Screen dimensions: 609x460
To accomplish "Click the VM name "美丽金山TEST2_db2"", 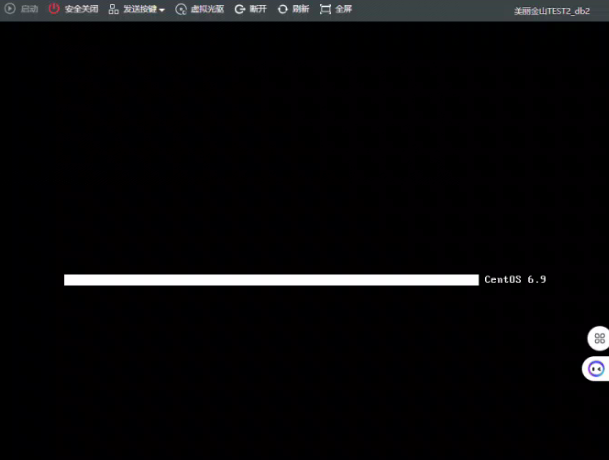I will coord(552,11).
